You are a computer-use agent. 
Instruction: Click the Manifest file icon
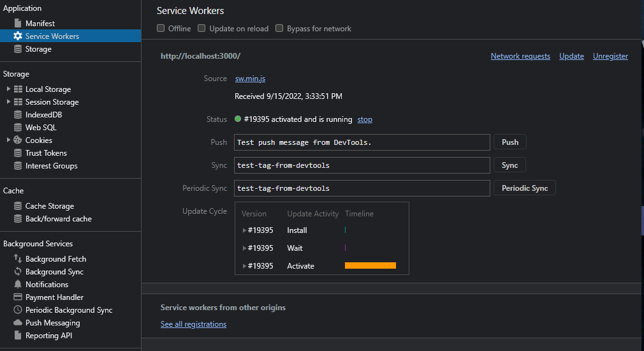click(18, 24)
